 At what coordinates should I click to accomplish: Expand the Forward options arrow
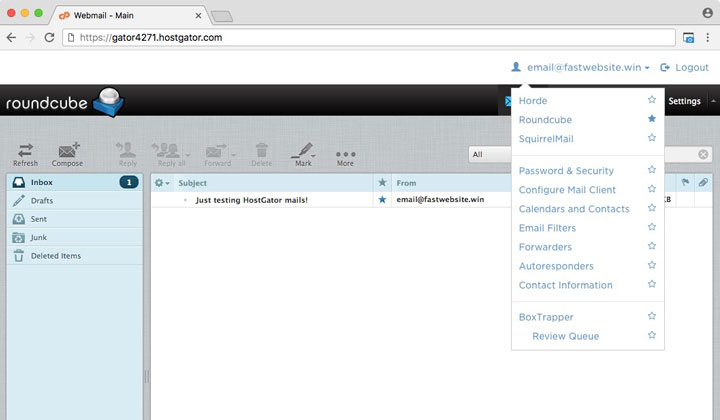(233, 155)
